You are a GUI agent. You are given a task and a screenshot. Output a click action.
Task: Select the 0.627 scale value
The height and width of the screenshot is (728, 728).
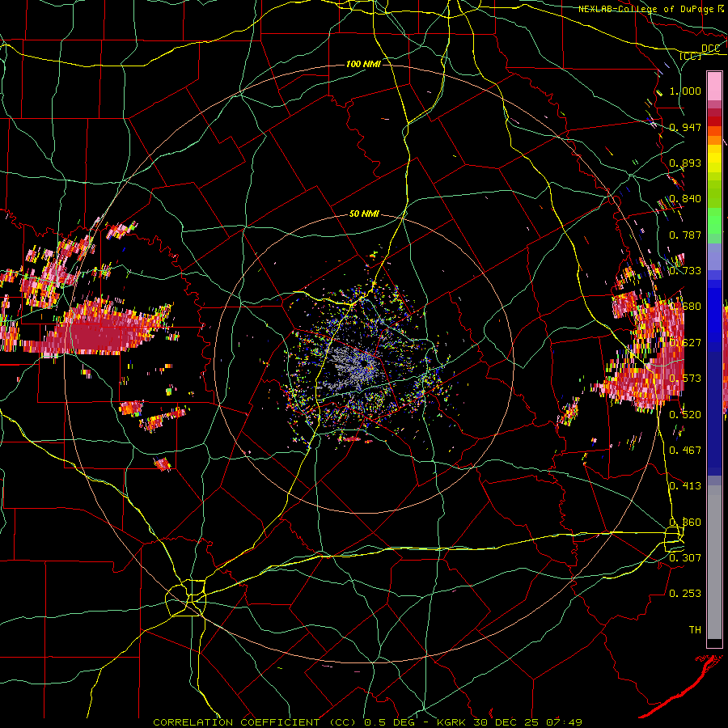[x=685, y=343]
